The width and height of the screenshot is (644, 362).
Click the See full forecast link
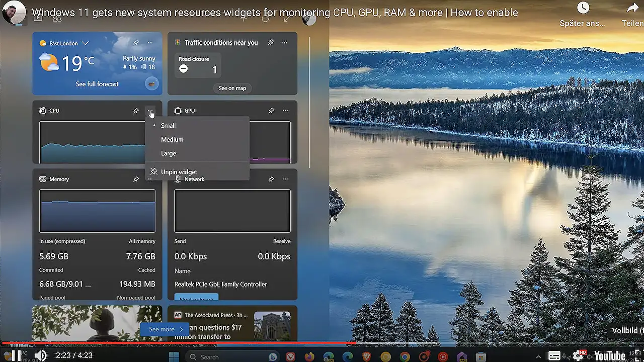(x=97, y=83)
